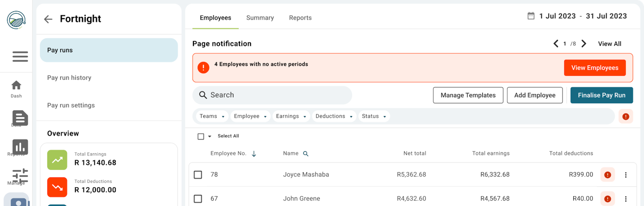Go to next page notification

tap(584, 44)
